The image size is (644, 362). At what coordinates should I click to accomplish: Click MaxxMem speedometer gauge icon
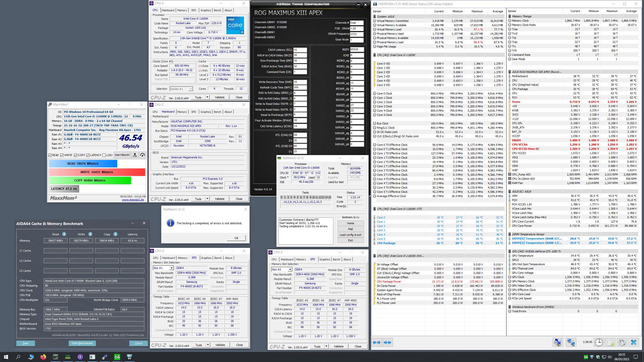(x=143, y=155)
